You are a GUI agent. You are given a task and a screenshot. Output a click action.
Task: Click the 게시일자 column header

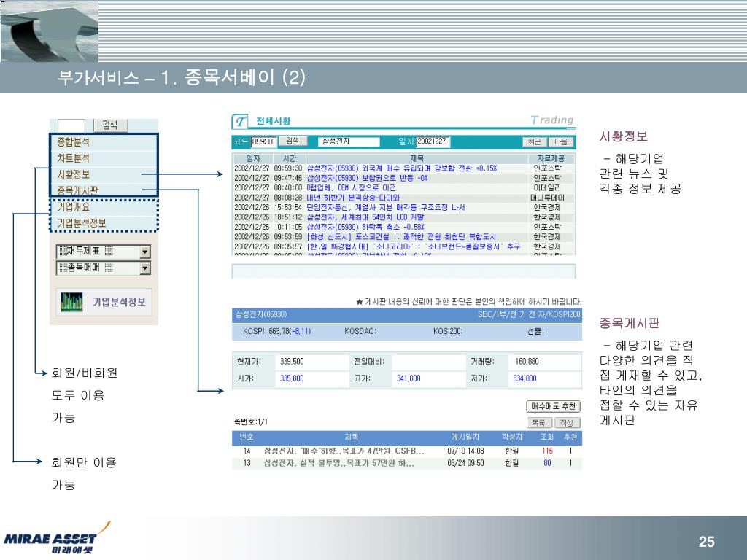click(x=465, y=437)
